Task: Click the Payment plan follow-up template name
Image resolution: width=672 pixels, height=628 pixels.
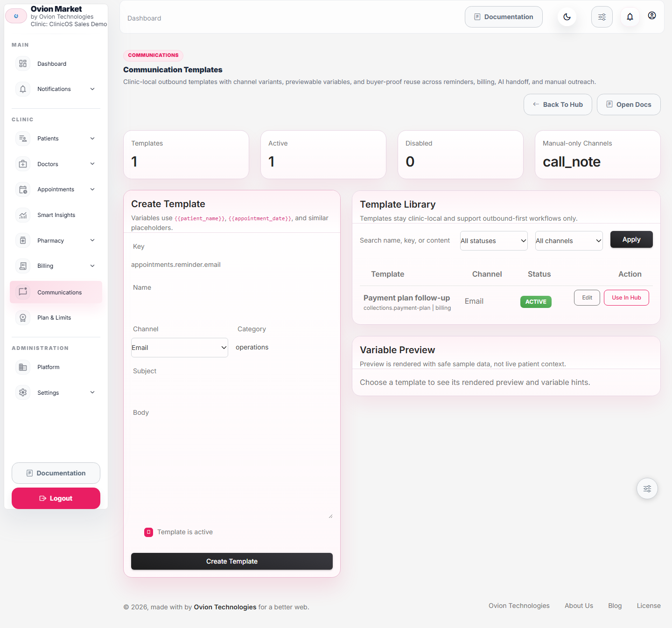Action: pyautogui.click(x=406, y=298)
